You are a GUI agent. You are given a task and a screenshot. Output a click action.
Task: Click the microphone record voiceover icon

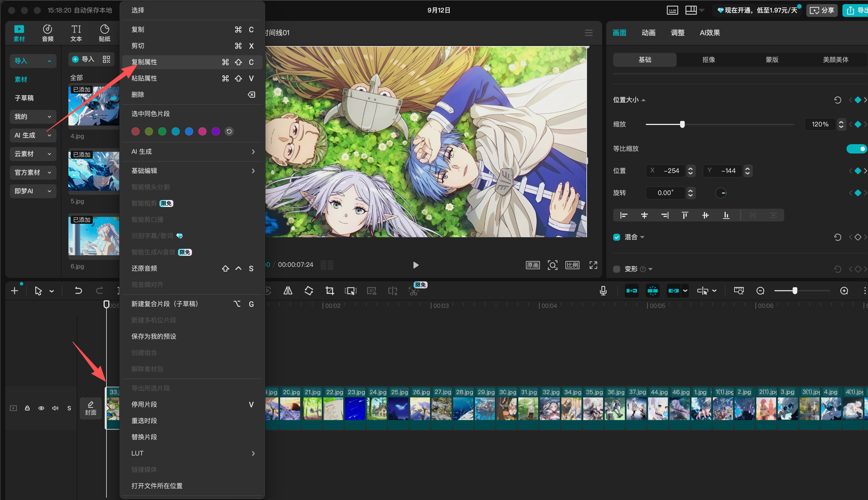pyautogui.click(x=603, y=291)
